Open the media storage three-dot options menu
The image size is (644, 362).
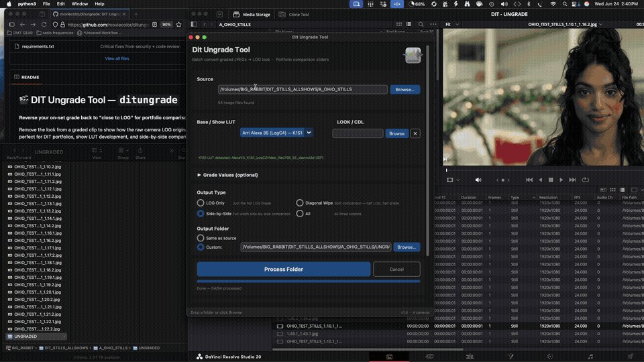[433, 25]
